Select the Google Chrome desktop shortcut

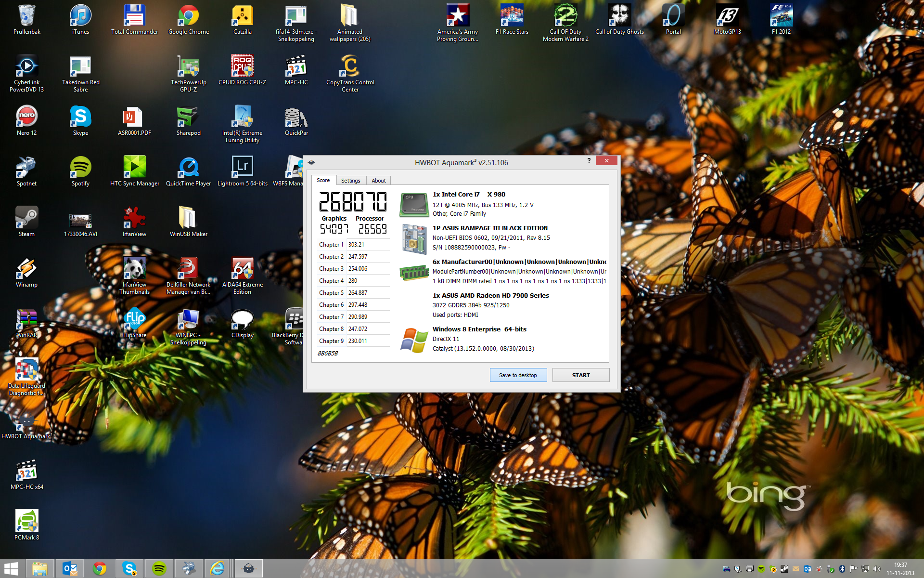[189, 19]
